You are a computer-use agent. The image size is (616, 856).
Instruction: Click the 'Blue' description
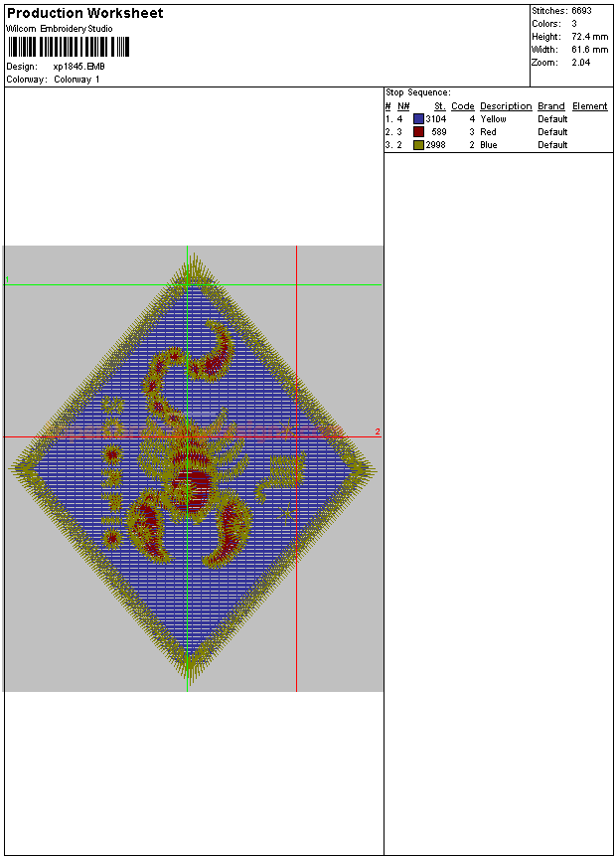click(489, 145)
